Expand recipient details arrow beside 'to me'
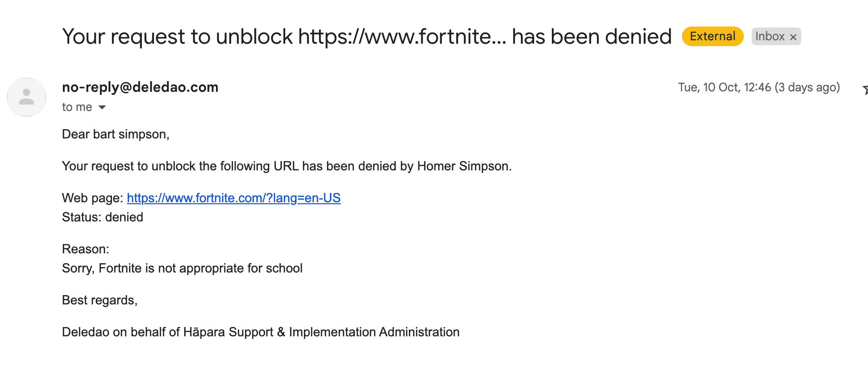This screenshot has height=381, width=868. (102, 107)
